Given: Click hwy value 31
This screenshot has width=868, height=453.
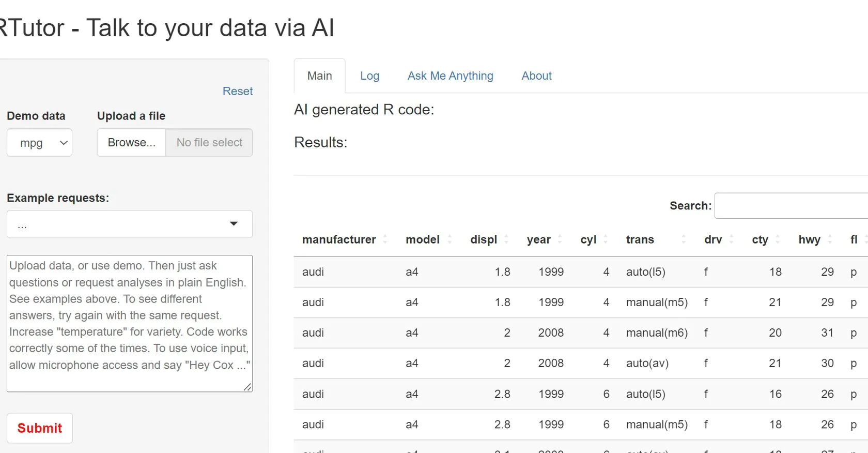Looking at the screenshot, I should click(x=827, y=333).
